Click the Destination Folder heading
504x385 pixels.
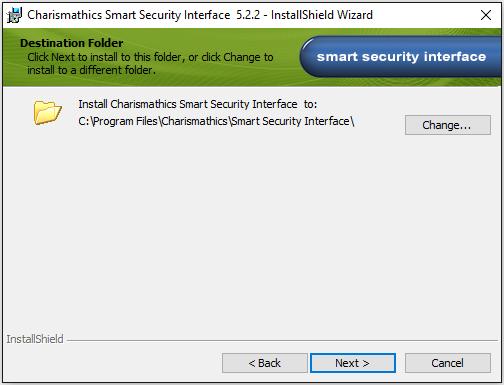point(72,43)
